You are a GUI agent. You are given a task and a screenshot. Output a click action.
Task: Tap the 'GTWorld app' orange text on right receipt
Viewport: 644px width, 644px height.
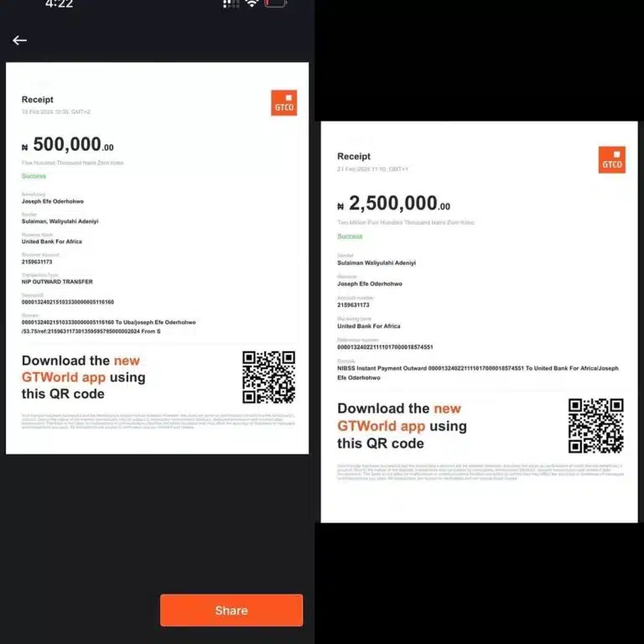(x=382, y=426)
